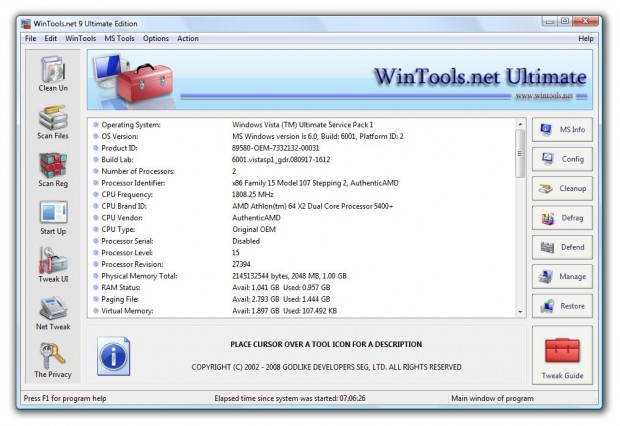Image resolution: width=620 pixels, height=426 pixels.
Task: Click the AMD Athlon 64 X2 processor value
Action: click(x=312, y=206)
